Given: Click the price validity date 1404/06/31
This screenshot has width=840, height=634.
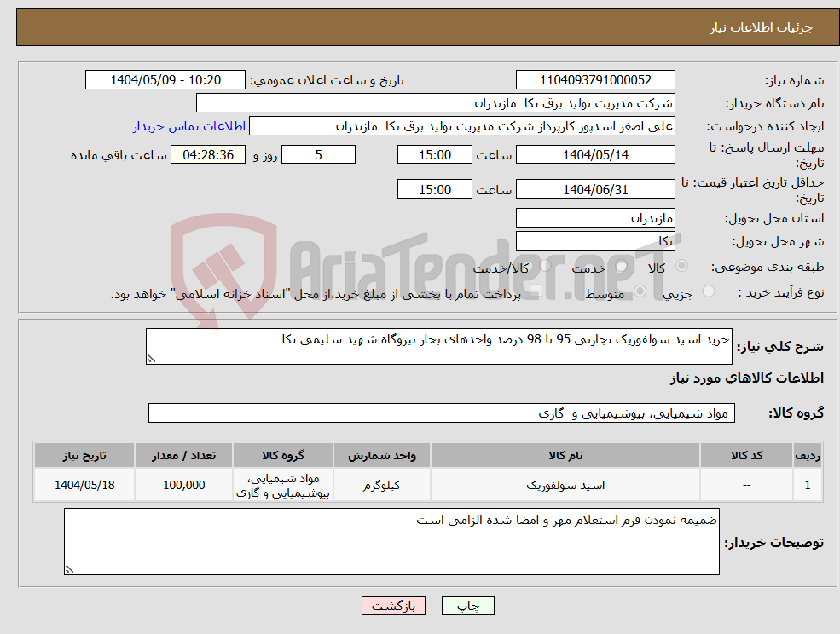Looking at the screenshot, I should coord(595,189).
